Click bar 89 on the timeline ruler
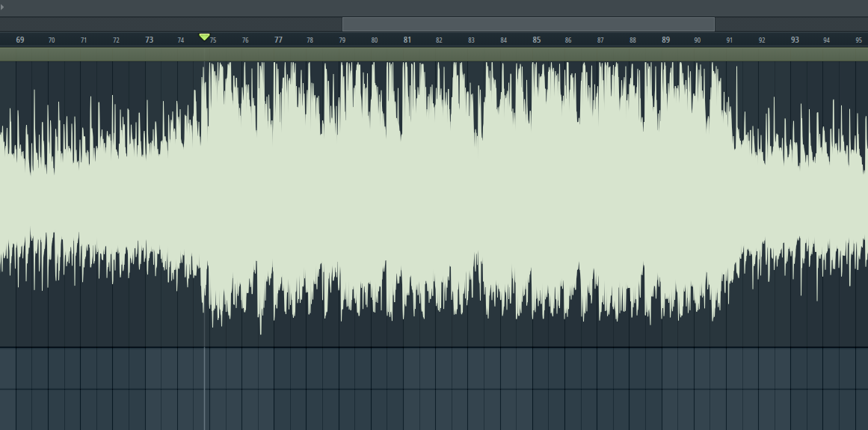868x430 pixels. click(666, 40)
